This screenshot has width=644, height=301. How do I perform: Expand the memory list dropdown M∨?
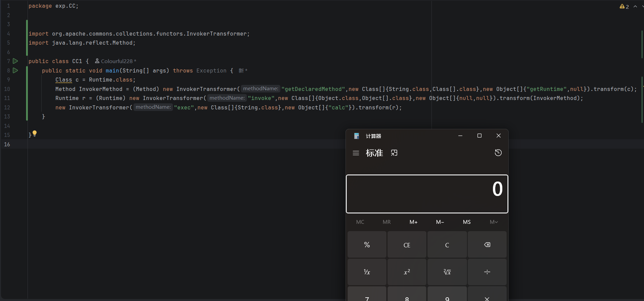click(x=494, y=222)
